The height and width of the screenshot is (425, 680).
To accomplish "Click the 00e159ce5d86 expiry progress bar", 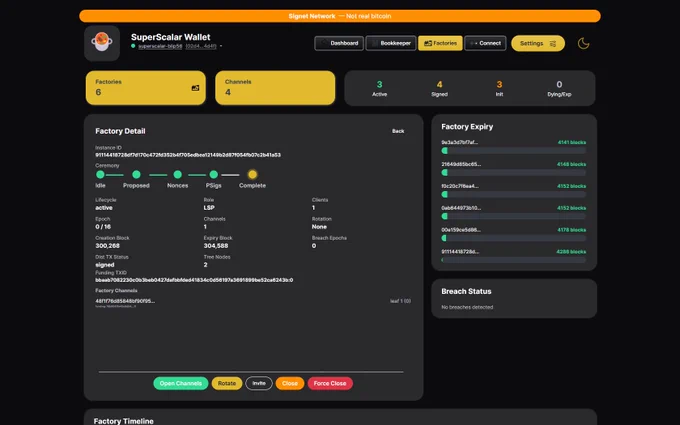I will click(x=513, y=238).
